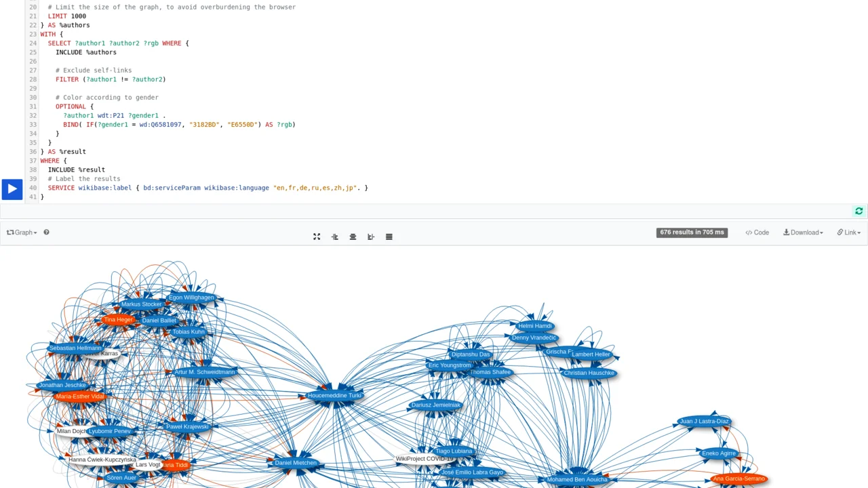Image resolution: width=868 pixels, height=488 pixels.
Task: Select the right-aligned hierarchical layout icon
Action: tap(371, 237)
